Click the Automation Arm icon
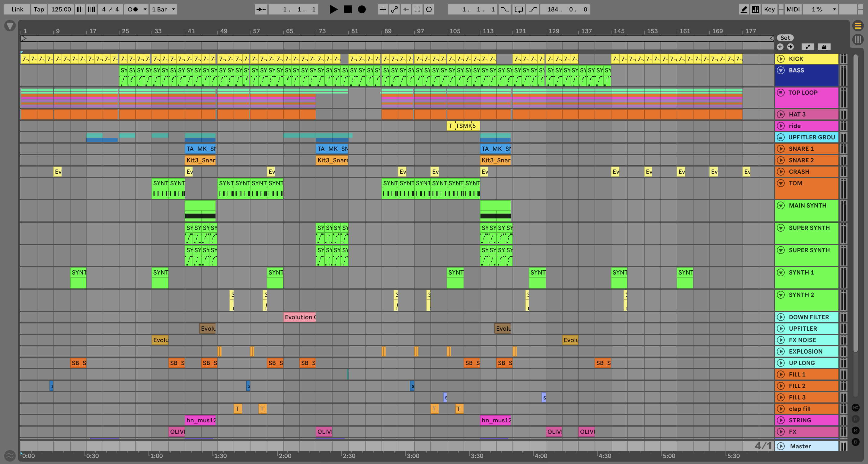This screenshot has width=868, height=464. 394,9
